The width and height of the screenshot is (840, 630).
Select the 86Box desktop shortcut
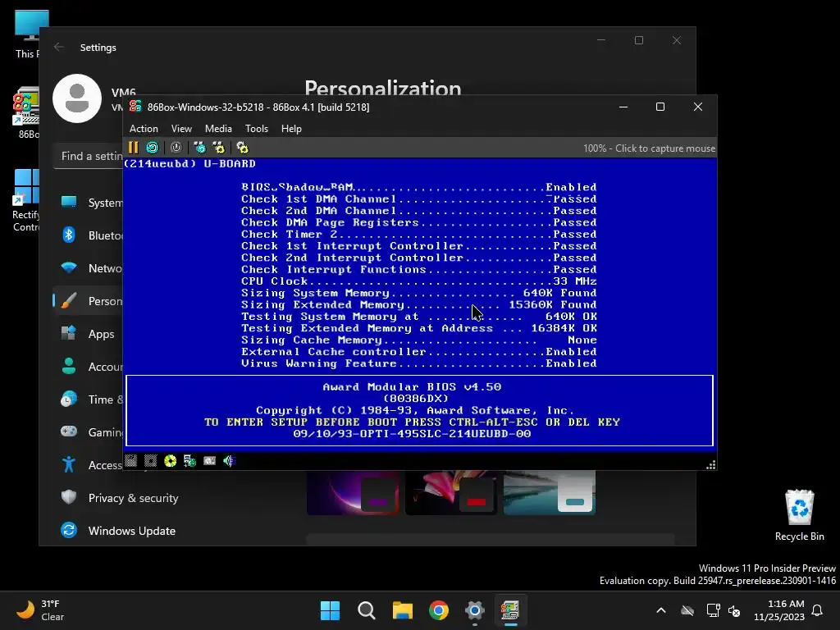click(x=27, y=113)
